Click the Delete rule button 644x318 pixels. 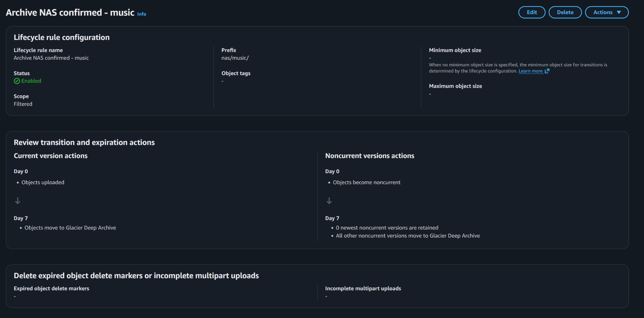pos(565,12)
